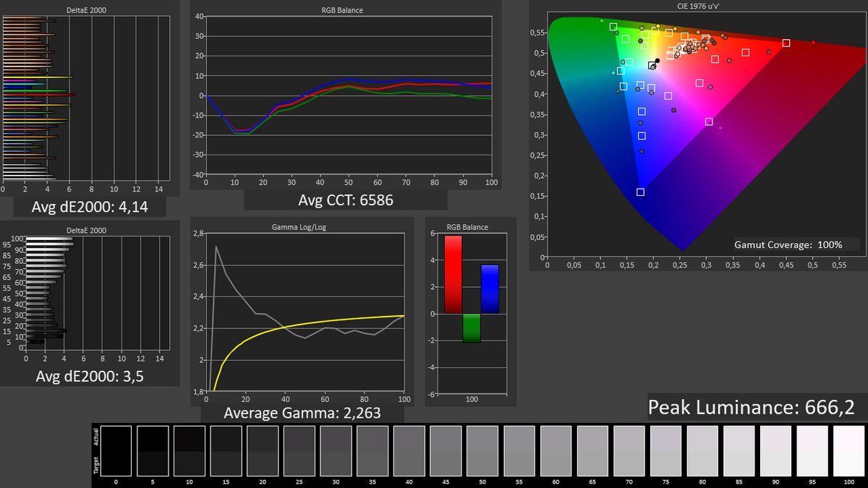Viewport: 868px width, 488px height.
Task: Click the DeltaE 2000 title above grayscale bars
Action: click(x=85, y=230)
